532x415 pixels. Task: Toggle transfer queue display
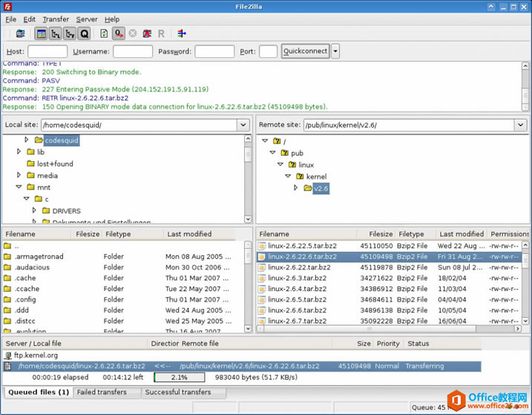coord(84,33)
